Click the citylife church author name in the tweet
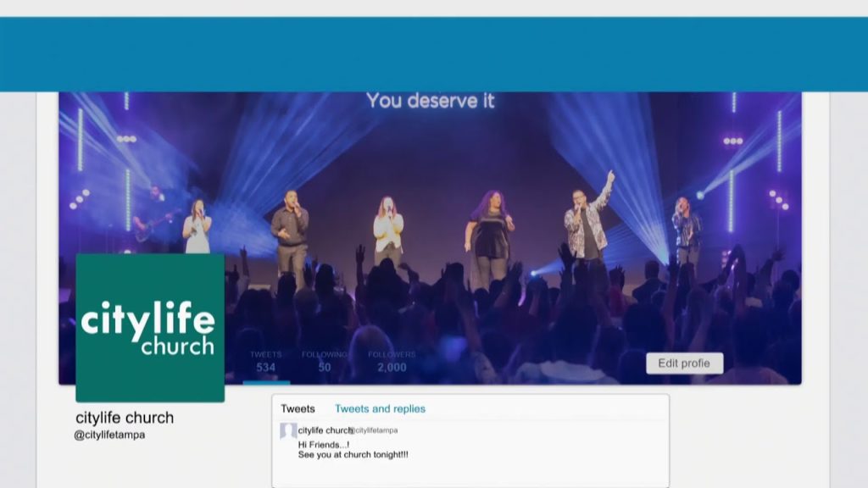Screen dimensions: 868x488 325,430
